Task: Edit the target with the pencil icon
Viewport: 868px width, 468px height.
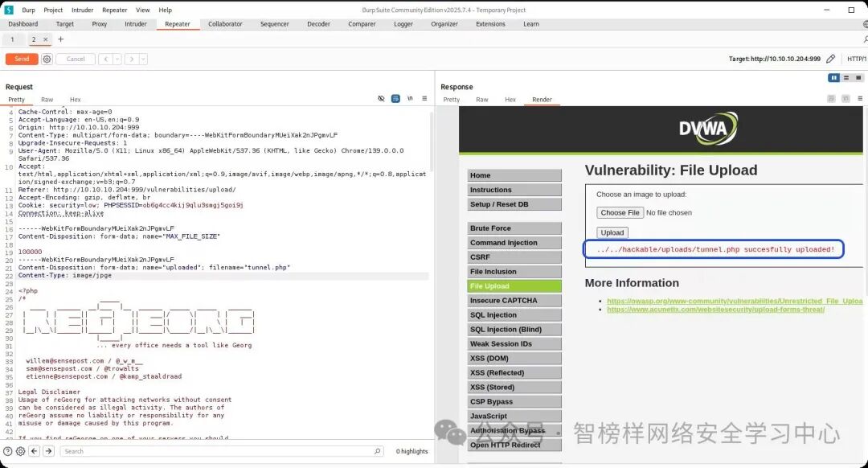Action: (830, 59)
